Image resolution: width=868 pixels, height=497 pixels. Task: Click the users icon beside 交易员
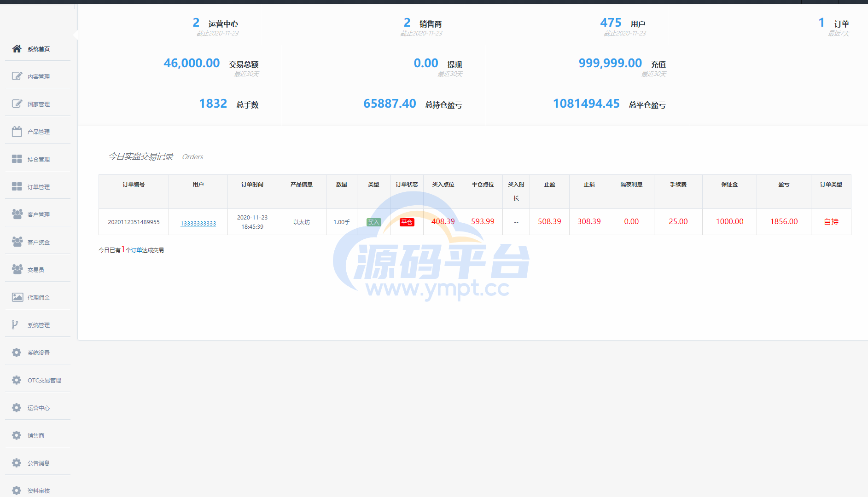click(x=17, y=270)
